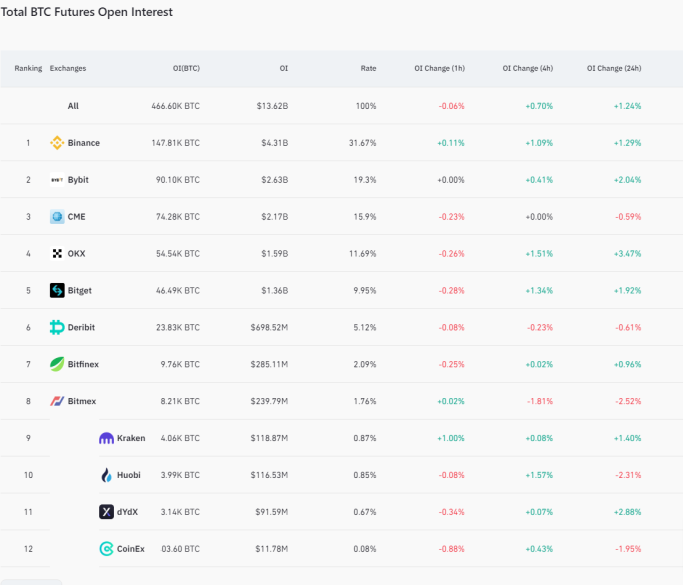
Task: Sort by OI Change (24h) header
Action: (x=614, y=68)
